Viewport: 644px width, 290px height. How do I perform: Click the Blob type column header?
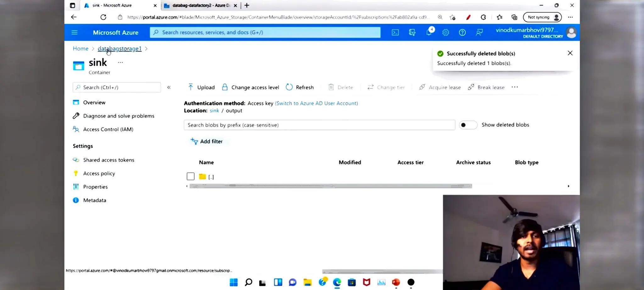point(526,162)
